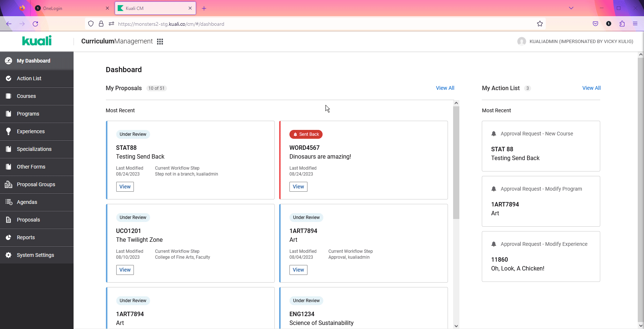Screen dimensions: 644x329
Task: View the WORD4567 Sent Back proposal
Action: (298, 187)
